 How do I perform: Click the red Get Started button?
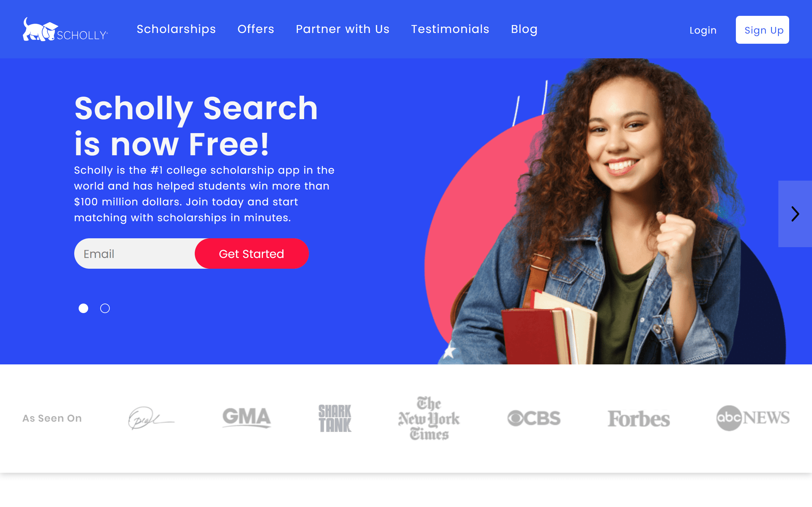pyautogui.click(x=252, y=253)
